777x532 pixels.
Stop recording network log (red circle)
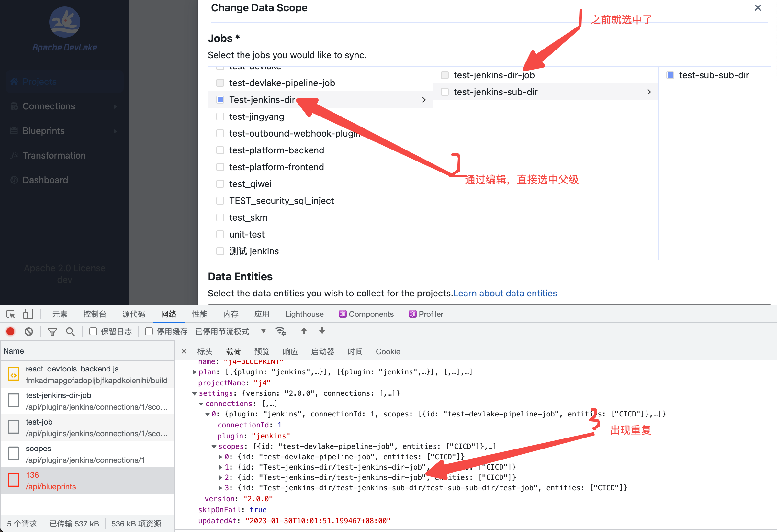pos(10,331)
